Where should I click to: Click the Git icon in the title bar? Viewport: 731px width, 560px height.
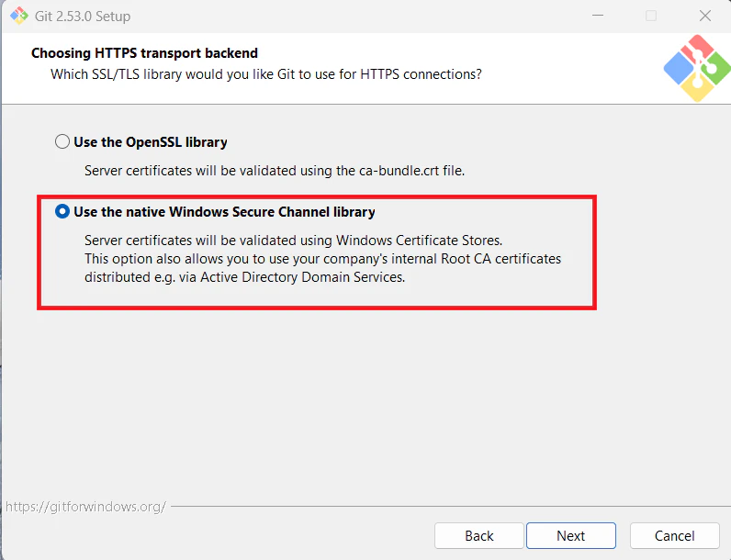[19, 16]
